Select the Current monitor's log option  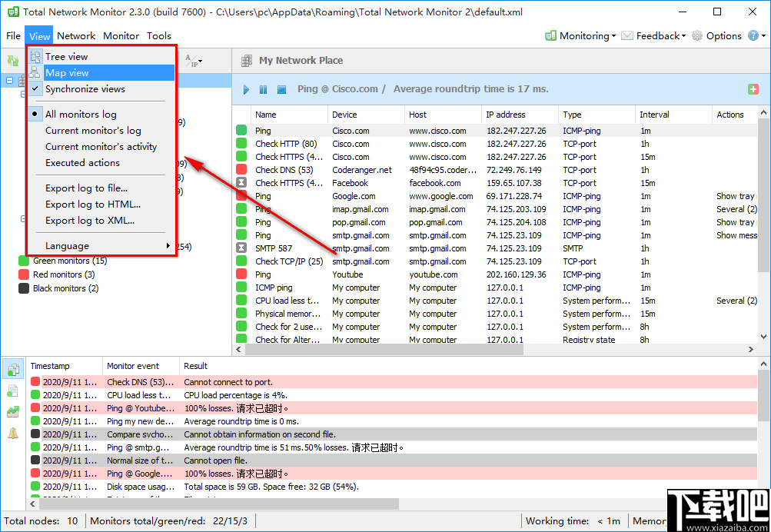pos(84,130)
